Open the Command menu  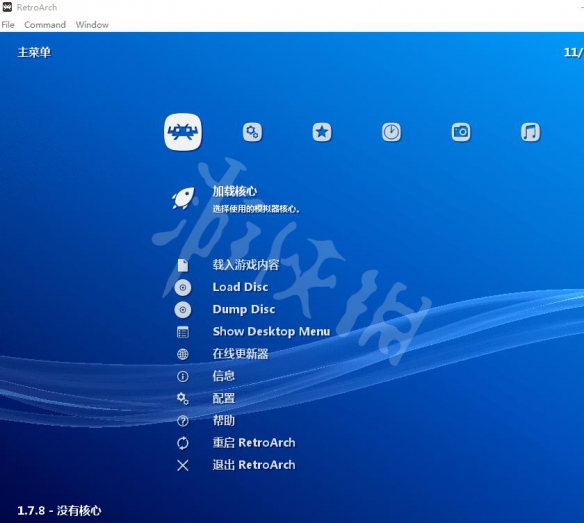(x=45, y=25)
